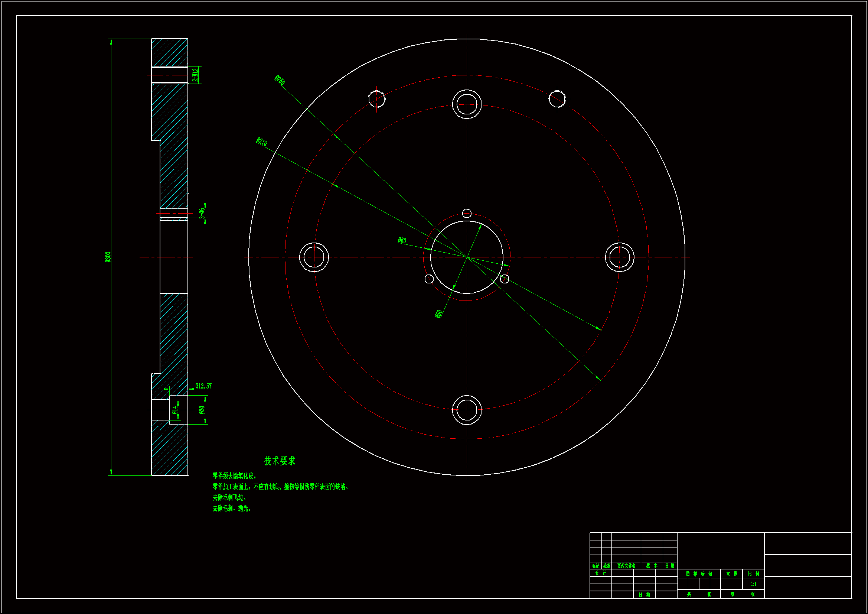Viewport: 868px width, 614px height.
Task: Click the small hole above center bore
Action: (x=467, y=214)
